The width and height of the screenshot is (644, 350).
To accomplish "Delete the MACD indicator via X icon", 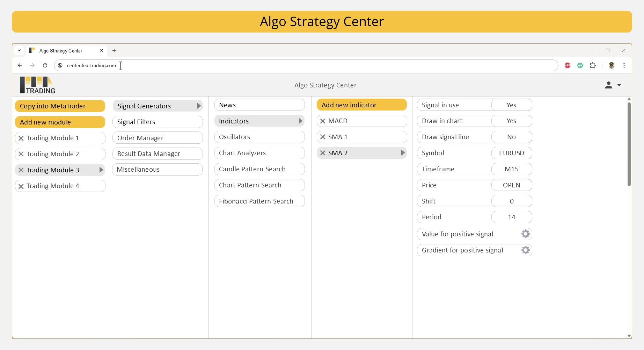I will pos(323,121).
